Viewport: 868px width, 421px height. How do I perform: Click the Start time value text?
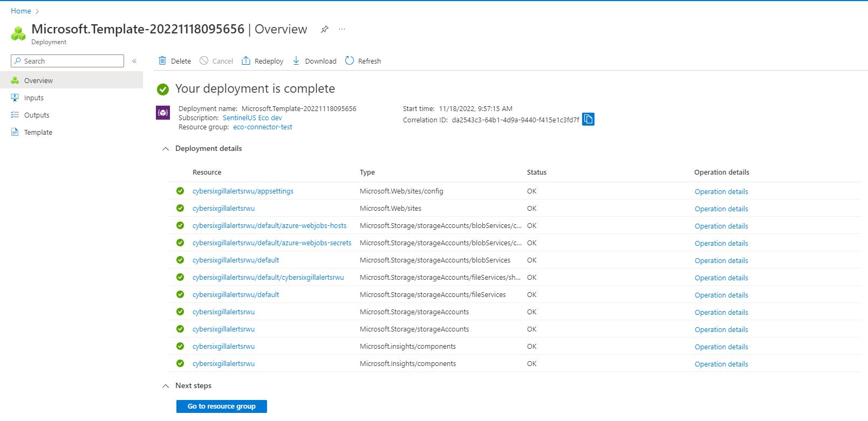pyautogui.click(x=476, y=108)
